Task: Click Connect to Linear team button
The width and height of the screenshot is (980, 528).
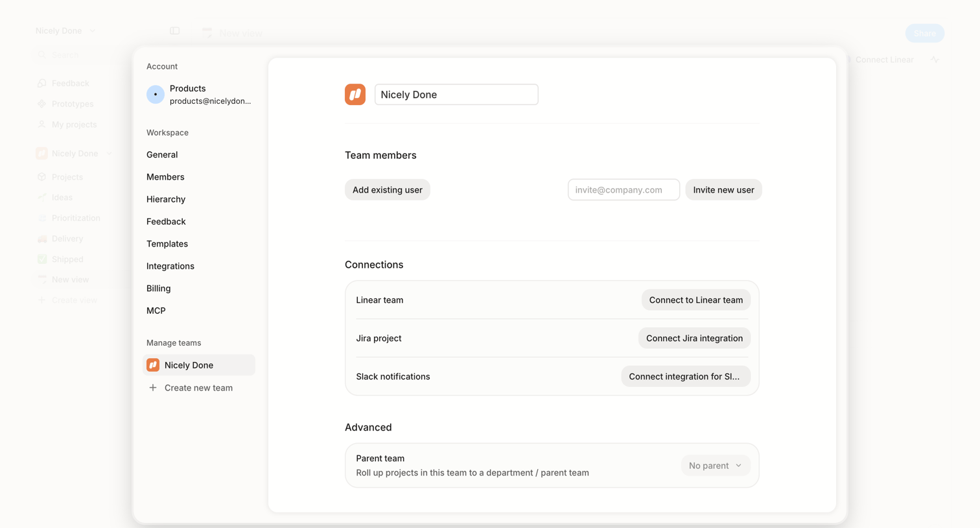Action: pos(696,300)
